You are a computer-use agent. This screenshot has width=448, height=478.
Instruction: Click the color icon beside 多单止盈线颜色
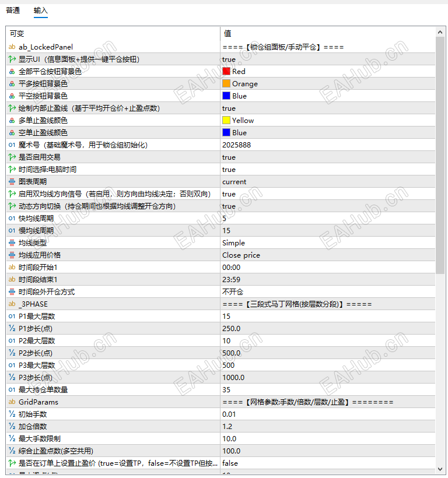click(x=12, y=121)
